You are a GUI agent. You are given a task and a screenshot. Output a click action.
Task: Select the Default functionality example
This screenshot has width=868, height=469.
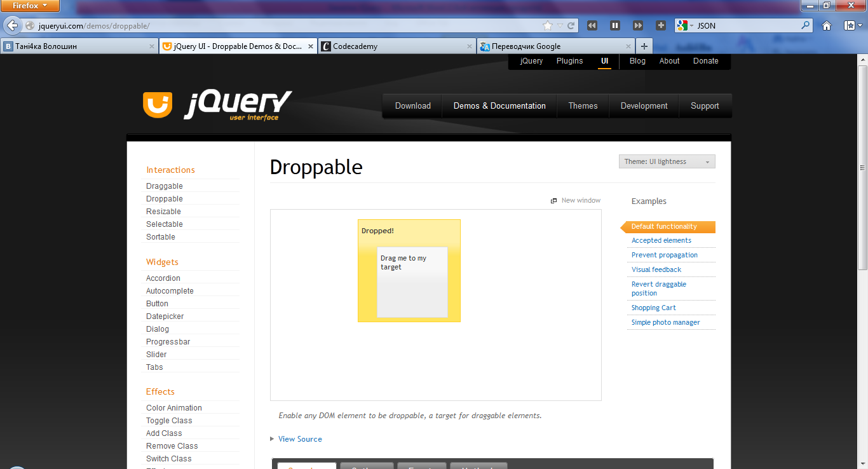668,227
